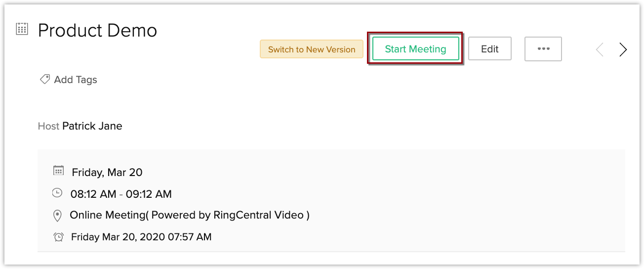The height and width of the screenshot is (269, 644).
Task: Click the Online Meeting RingCentral Video venue text
Action: (x=190, y=215)
